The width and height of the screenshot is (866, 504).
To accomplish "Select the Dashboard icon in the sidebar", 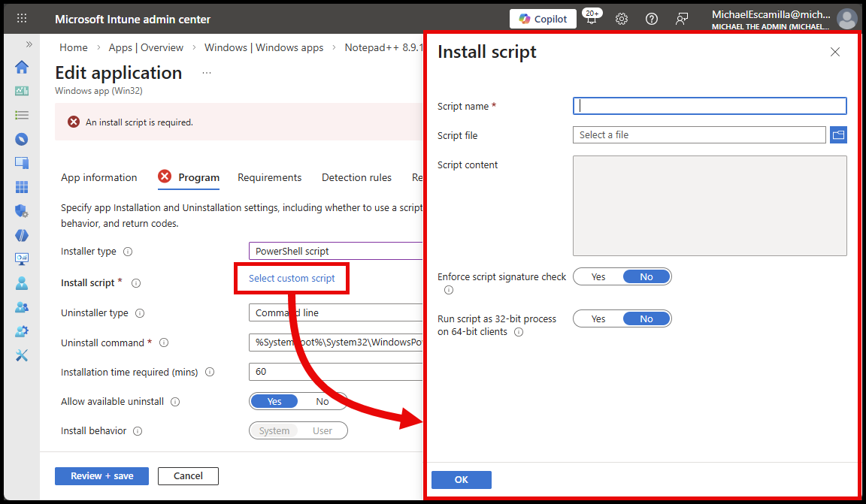I will [x=22, y=91].
